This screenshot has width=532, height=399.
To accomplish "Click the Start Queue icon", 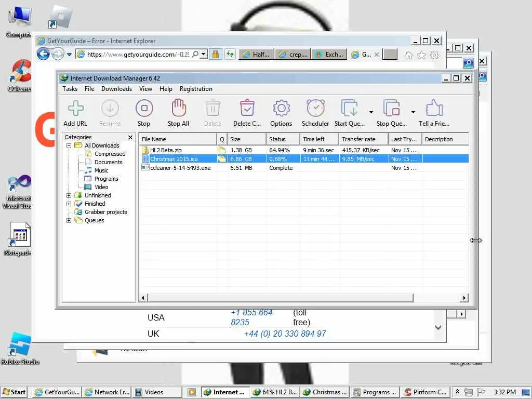I will coord(350,109).
